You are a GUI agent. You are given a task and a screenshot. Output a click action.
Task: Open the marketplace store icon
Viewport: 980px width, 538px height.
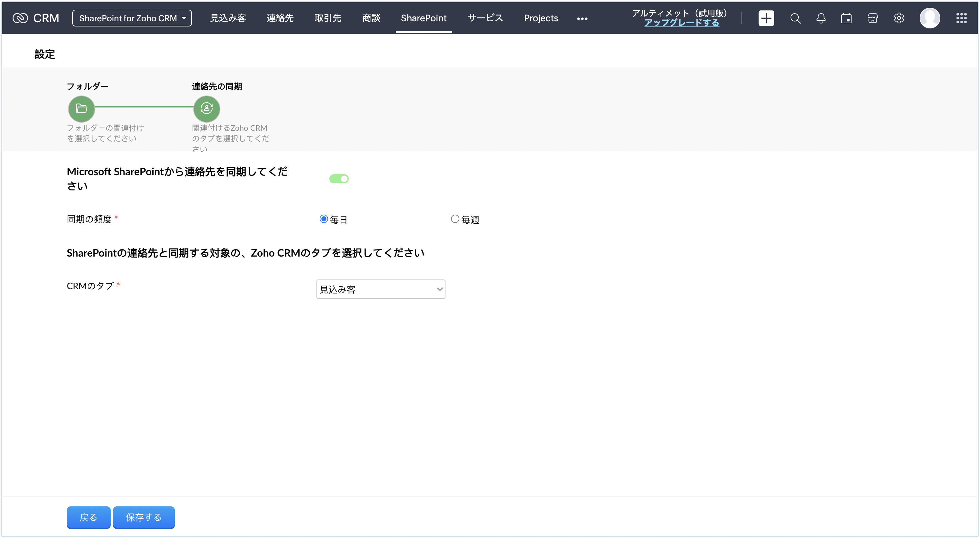pyautogui.click(x=872, y=18)
